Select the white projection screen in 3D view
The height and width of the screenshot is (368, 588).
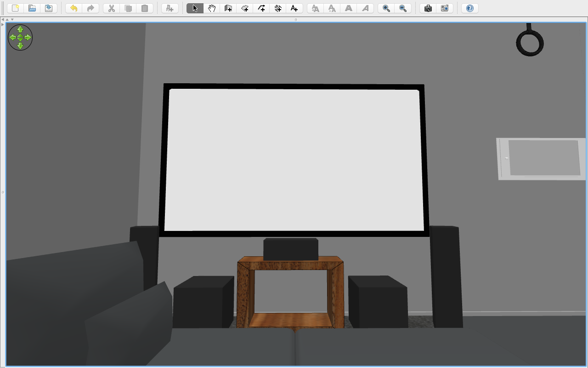click(294, 160)
